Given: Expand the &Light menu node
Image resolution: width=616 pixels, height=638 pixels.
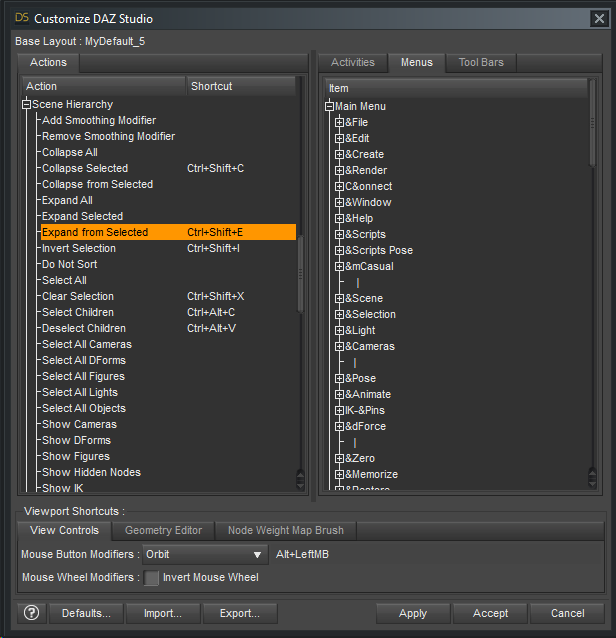Looking at the screenshot, I should tap(339, 330).
